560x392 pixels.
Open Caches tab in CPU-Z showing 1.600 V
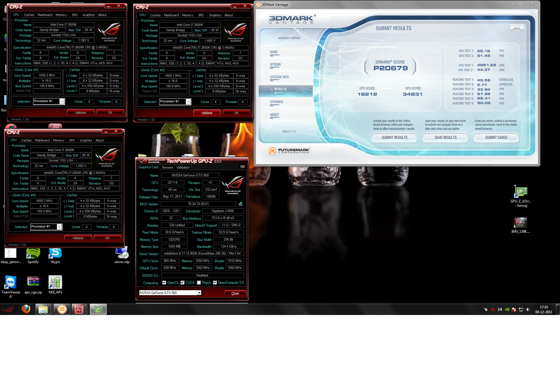click(155, 15)
